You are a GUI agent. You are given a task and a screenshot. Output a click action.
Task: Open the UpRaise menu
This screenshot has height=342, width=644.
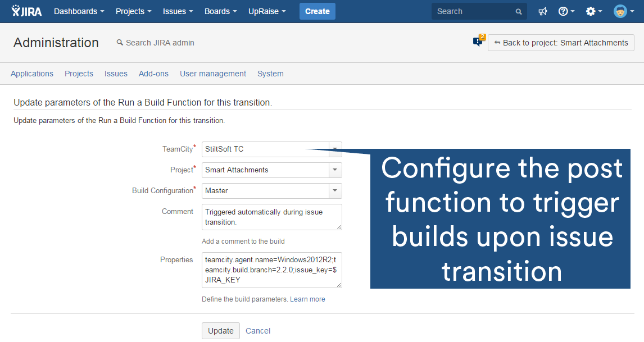267,11
